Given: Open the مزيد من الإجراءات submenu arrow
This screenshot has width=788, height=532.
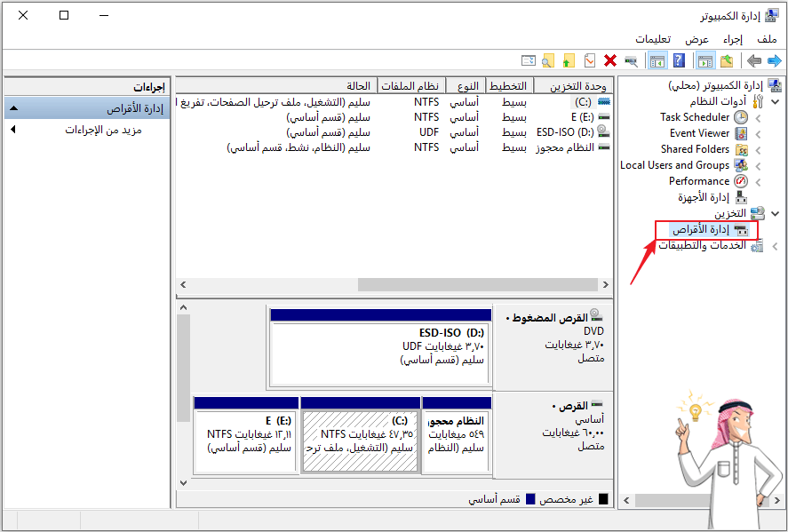Looking at the screenshot, I should 13,130.
